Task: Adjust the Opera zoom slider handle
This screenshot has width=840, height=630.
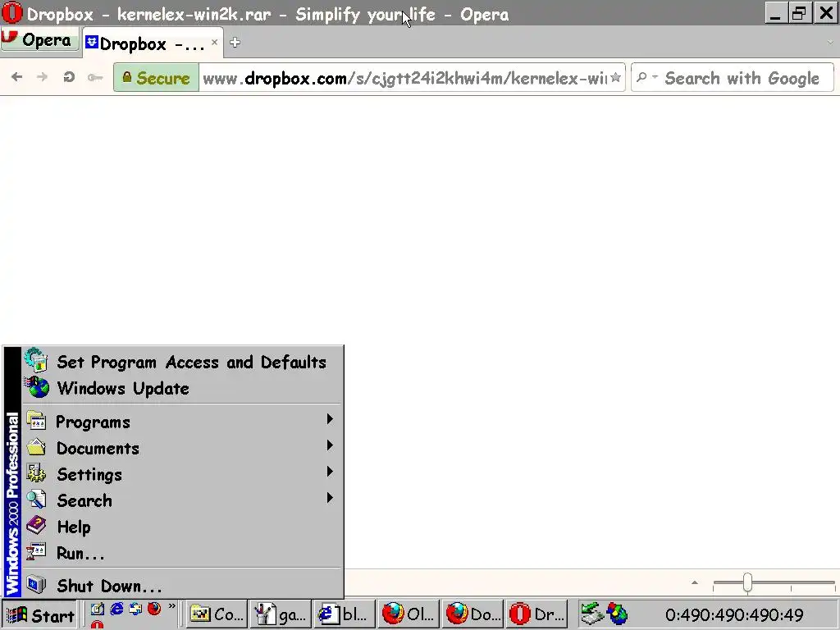Action: [747, 583]
